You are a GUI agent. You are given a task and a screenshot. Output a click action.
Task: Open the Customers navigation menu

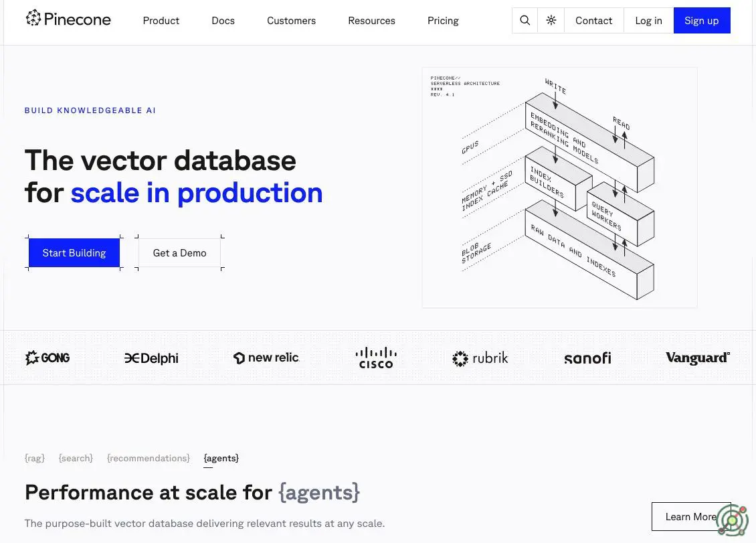pyautogui.click(x=291, y=21)
